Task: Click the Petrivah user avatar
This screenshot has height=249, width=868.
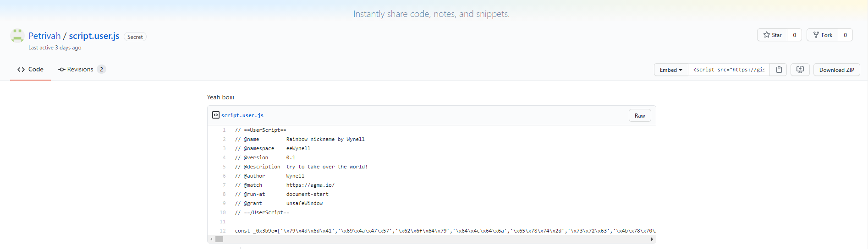Action: tap(17, 36)
